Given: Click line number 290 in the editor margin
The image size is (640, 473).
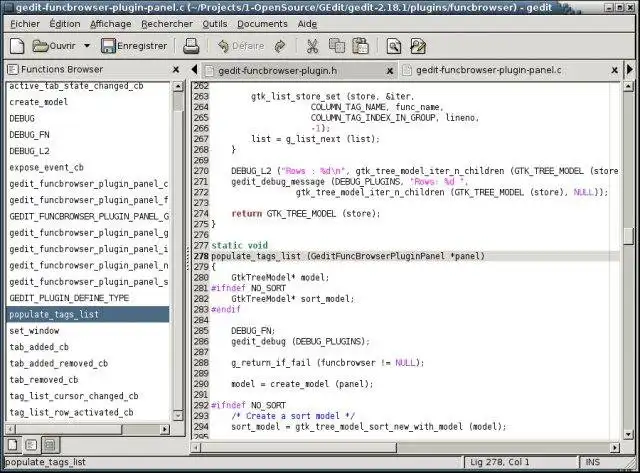Looking at the screenshot, I should pyautogui.click(x=201, y=384).
